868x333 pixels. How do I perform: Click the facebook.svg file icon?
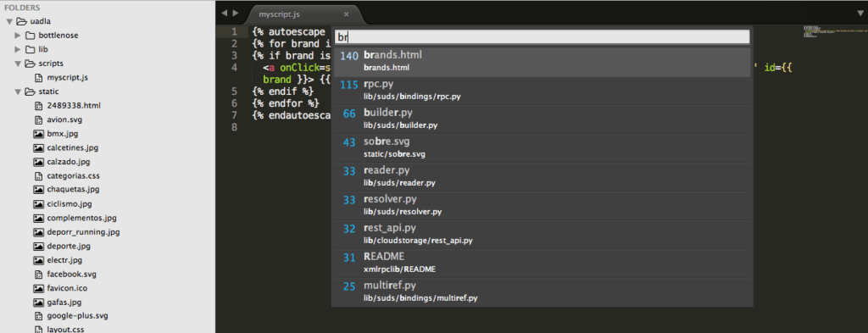tap(38, 275)
